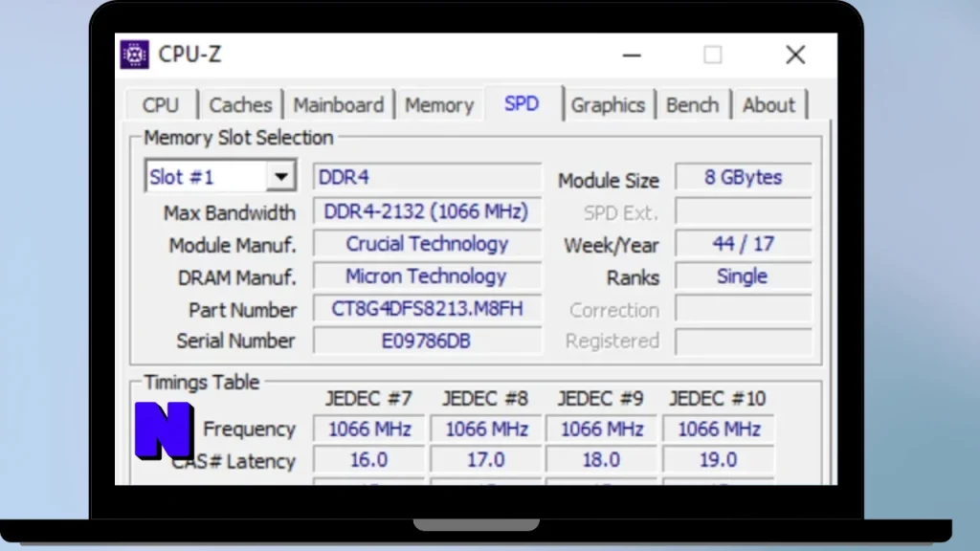Click the Memory Slot Selection group title
The height and width of the screenshot is (551, 980).
tap(238, 138)
